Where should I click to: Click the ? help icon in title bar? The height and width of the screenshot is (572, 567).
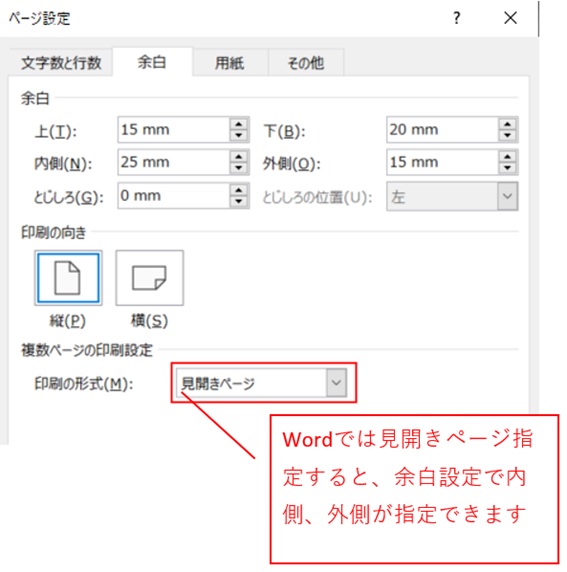click(456, 18)
